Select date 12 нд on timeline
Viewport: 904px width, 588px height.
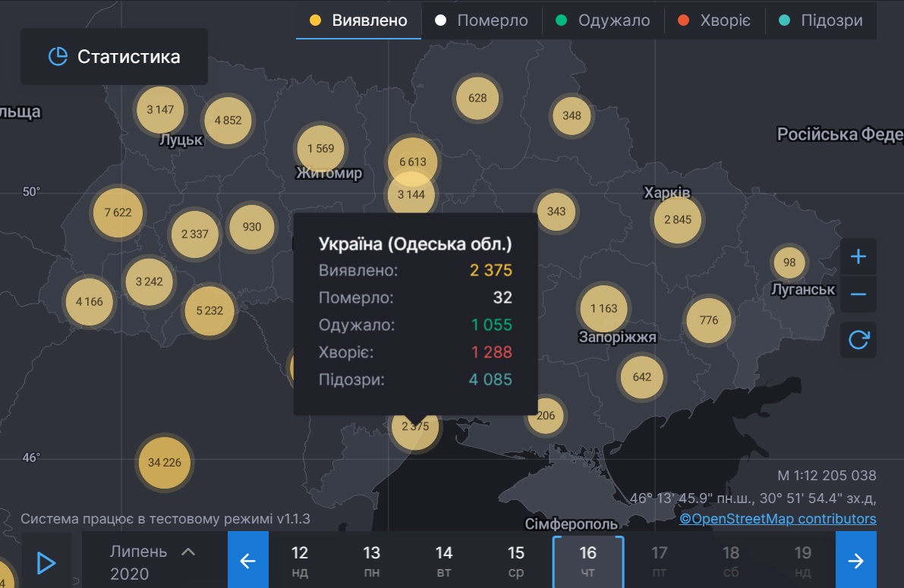[300, 561]
